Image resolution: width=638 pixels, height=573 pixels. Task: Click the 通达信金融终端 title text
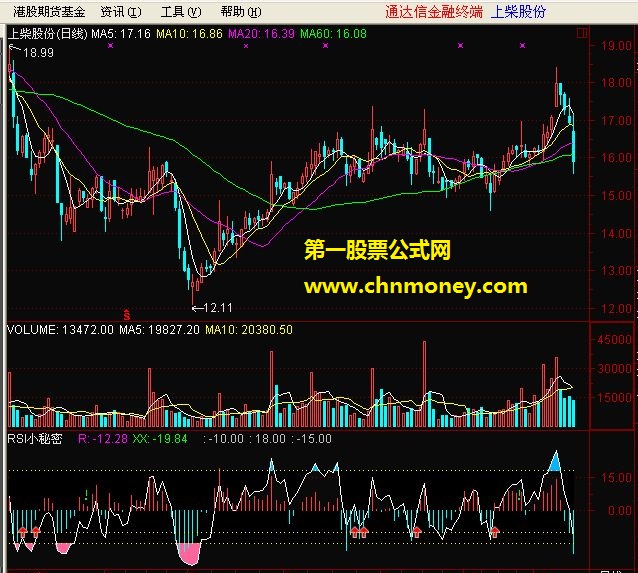pyautogui.click(x=434, y=11)
